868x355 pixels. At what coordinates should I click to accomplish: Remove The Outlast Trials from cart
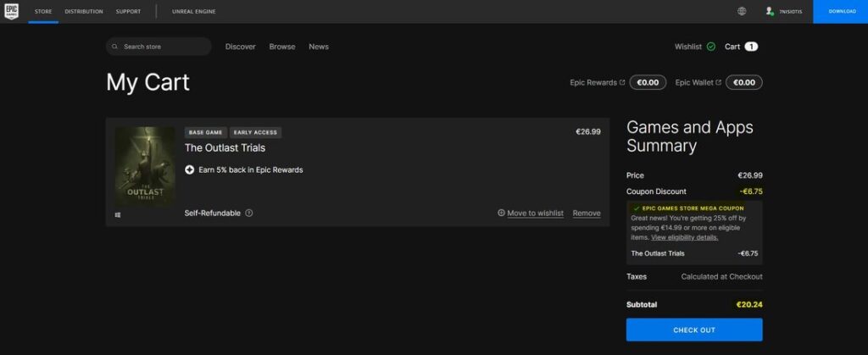point(587,214)
